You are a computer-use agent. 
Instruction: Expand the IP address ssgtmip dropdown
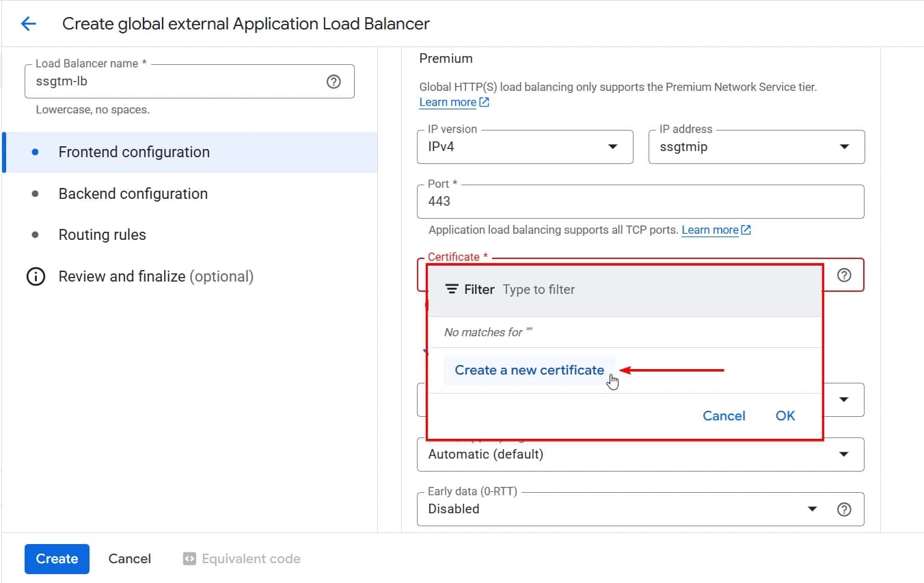[x=756, y=147]
